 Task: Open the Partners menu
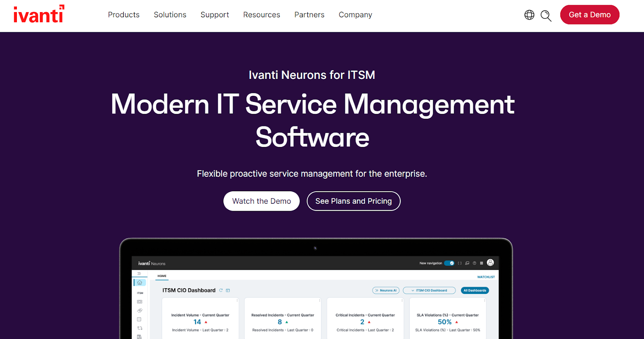(309, 15)
